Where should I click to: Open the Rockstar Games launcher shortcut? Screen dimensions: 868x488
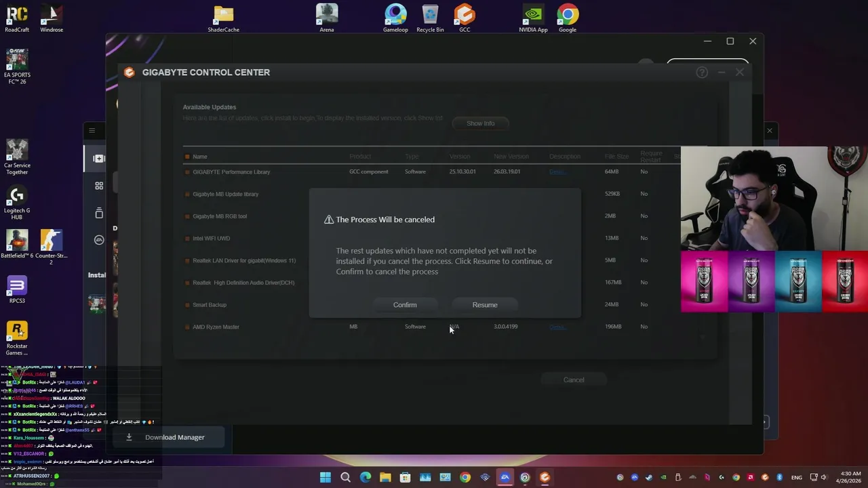click(x=17, y=338)
